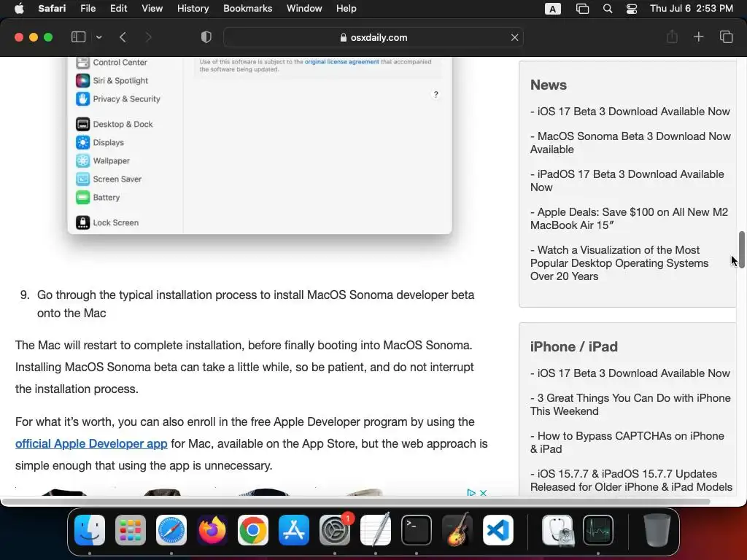
Task: Open TextEdit from the Dock
Action: pos(376,529)
